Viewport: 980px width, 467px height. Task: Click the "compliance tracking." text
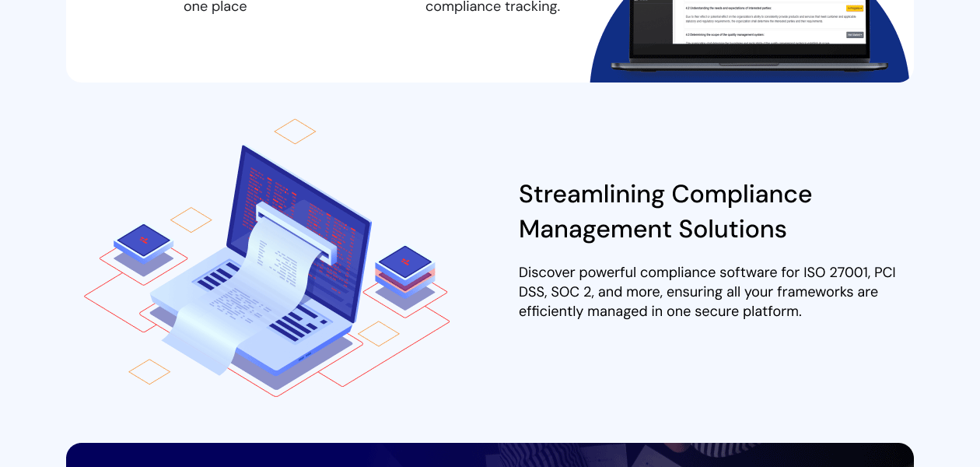tap(492, 8)
